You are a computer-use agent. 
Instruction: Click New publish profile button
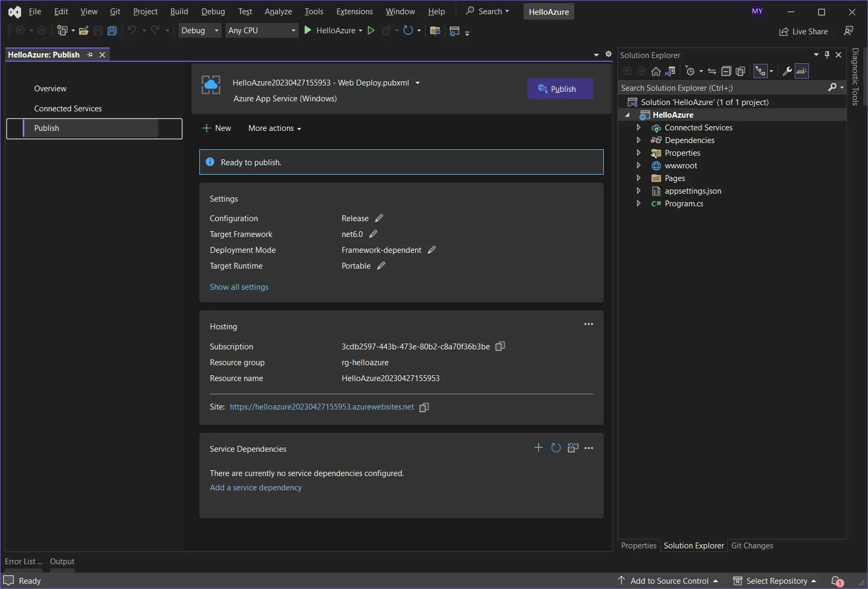click(217, 128)
